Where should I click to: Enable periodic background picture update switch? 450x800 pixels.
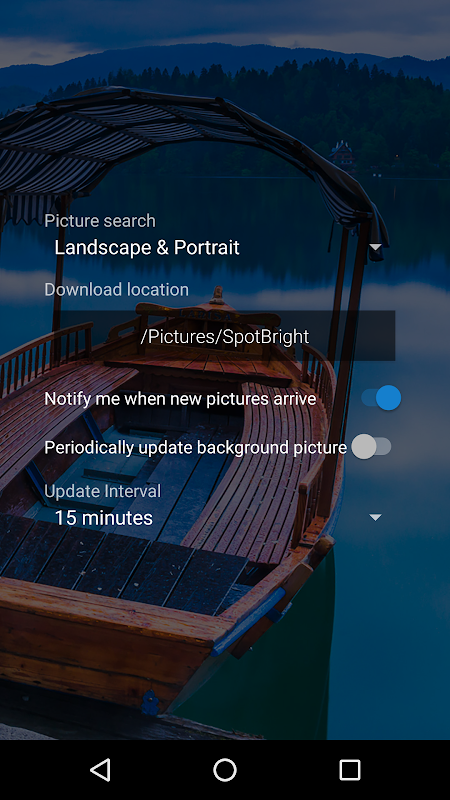[x=371, y=447]
